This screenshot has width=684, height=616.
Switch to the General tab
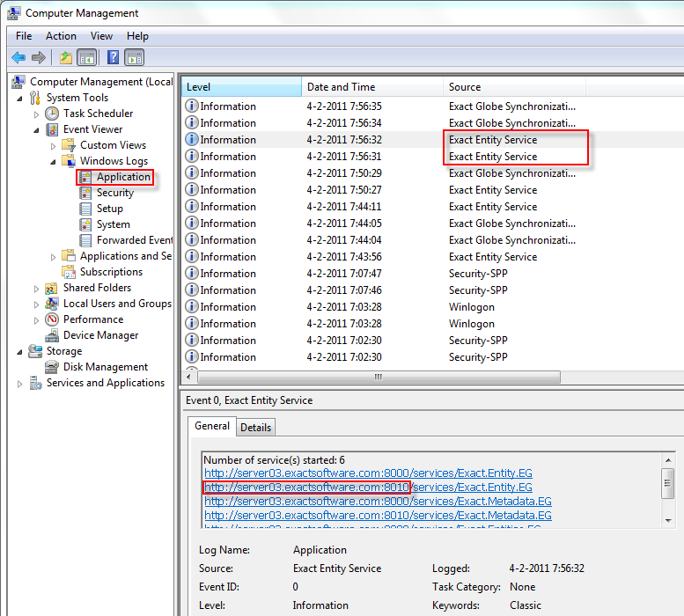tap(212, 426)
